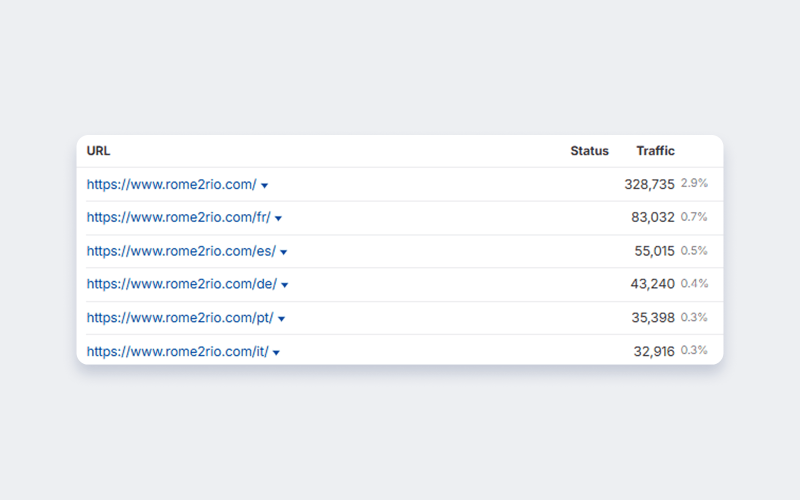
Task: Open the rome2rio.com/pt/ URL link
Action: point(180,318)
